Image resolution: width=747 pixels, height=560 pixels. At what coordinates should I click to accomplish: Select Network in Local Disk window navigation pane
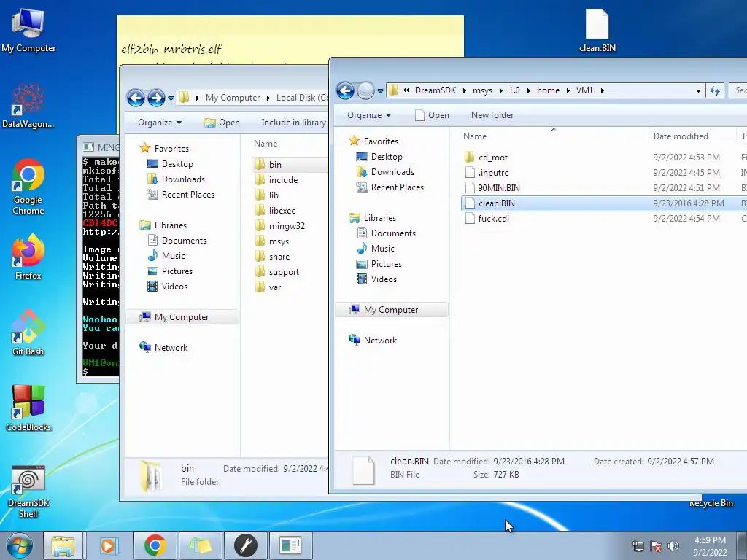click(x=171, y=348)
